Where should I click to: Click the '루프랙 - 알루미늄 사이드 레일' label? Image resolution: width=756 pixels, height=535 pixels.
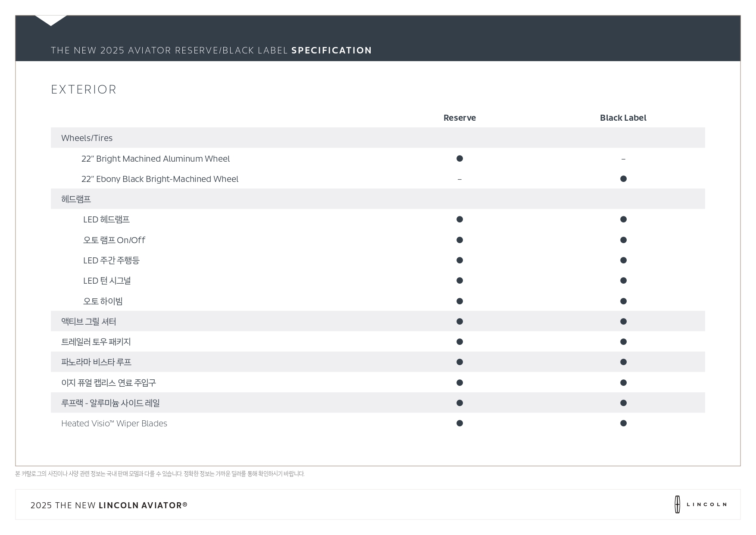tap(110, 403)
